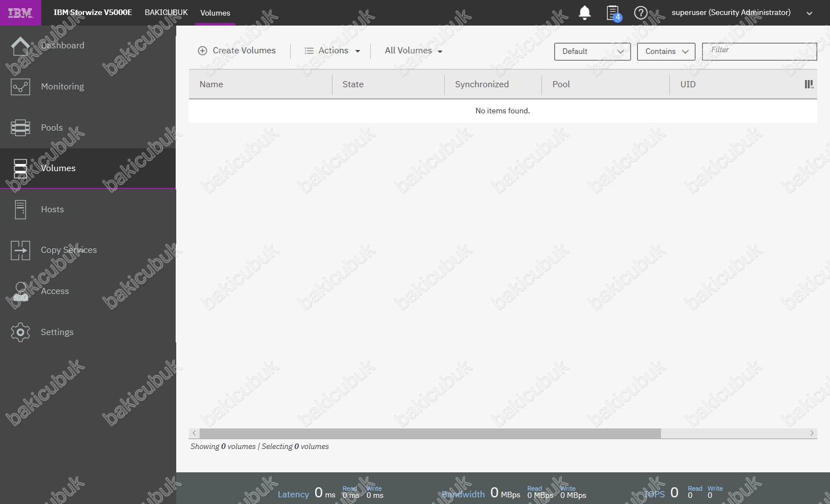Click the list icon beside Actions
Image resolution: width=830 pixels, height=504 pixels.
click(x=309, y=51)
